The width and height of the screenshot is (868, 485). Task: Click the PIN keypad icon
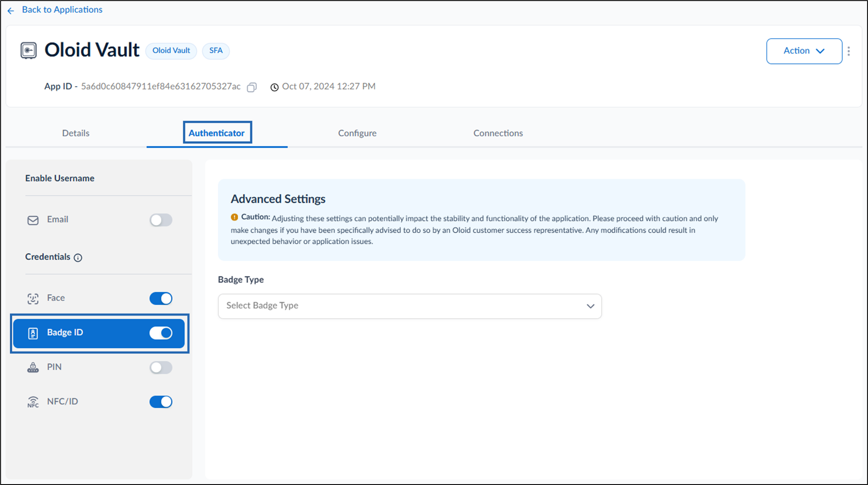click(x=33, y=368)
